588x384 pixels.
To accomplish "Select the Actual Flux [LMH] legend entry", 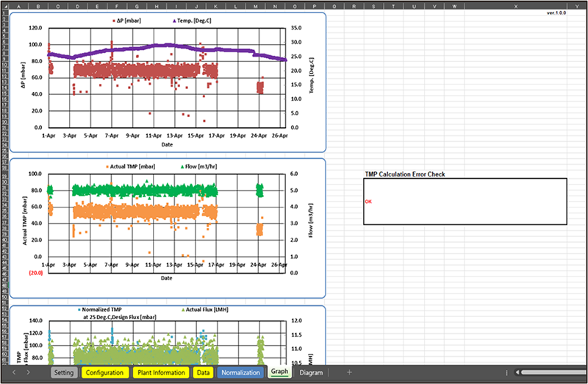I will [207, 310].
